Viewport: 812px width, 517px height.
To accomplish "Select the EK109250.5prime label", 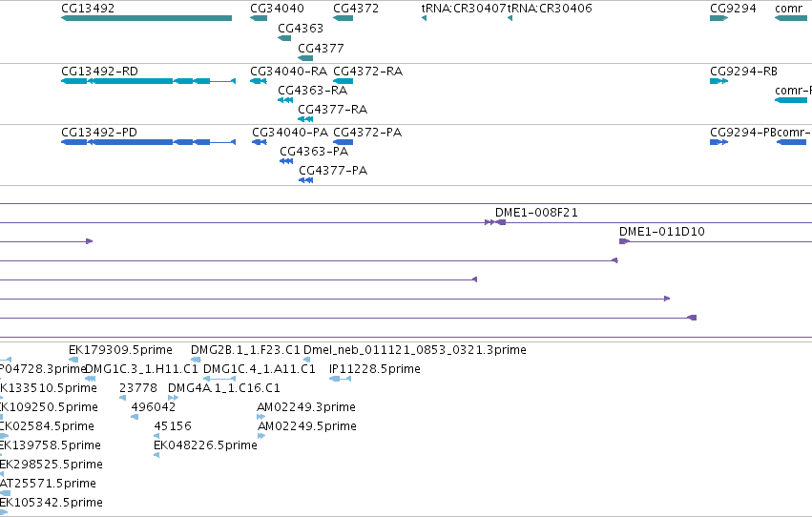I will coord(49,407).
